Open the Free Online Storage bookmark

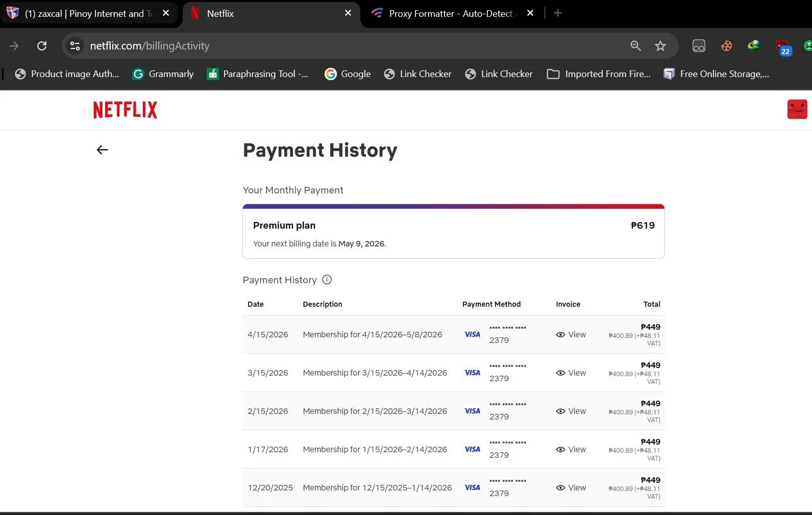[x=716, y=74]
